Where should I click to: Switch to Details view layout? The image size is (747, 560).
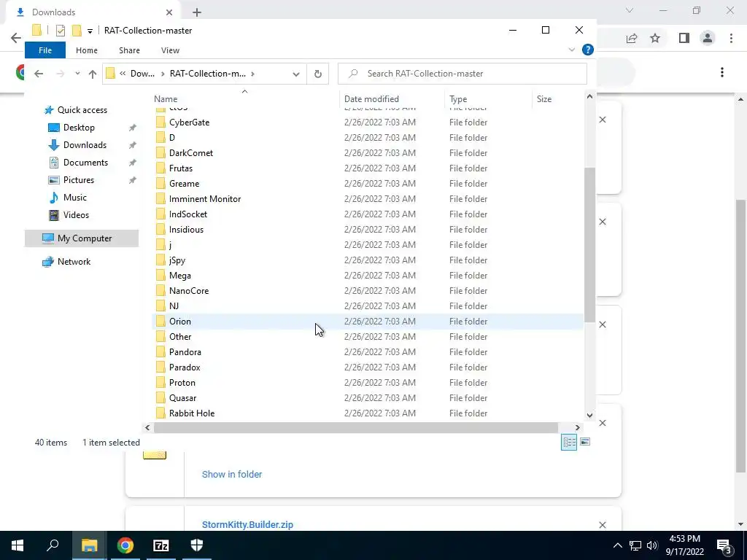569,442
